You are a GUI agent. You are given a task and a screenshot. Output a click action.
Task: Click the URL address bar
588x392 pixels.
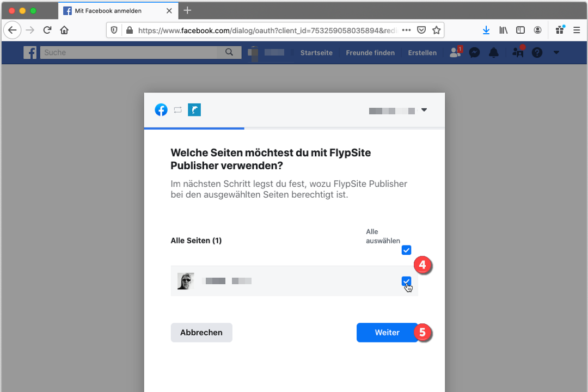pos(267,30)
